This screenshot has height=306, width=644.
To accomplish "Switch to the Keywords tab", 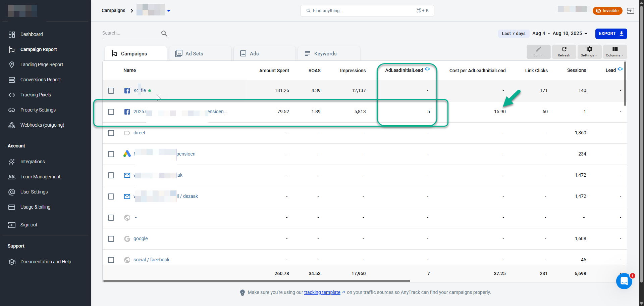I will 329,53.
